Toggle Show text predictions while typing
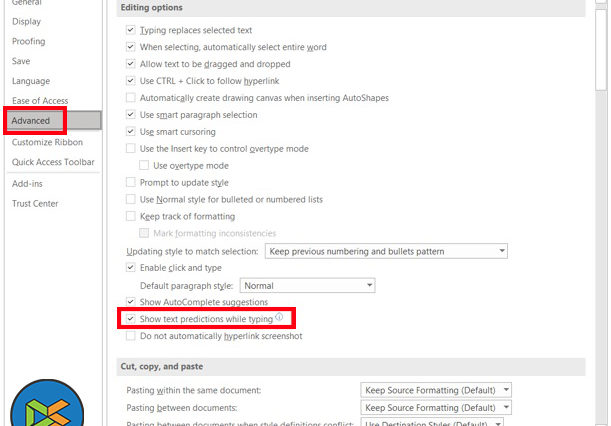The image size is (611, 426). pyautogui.click(x=131, y=319)
